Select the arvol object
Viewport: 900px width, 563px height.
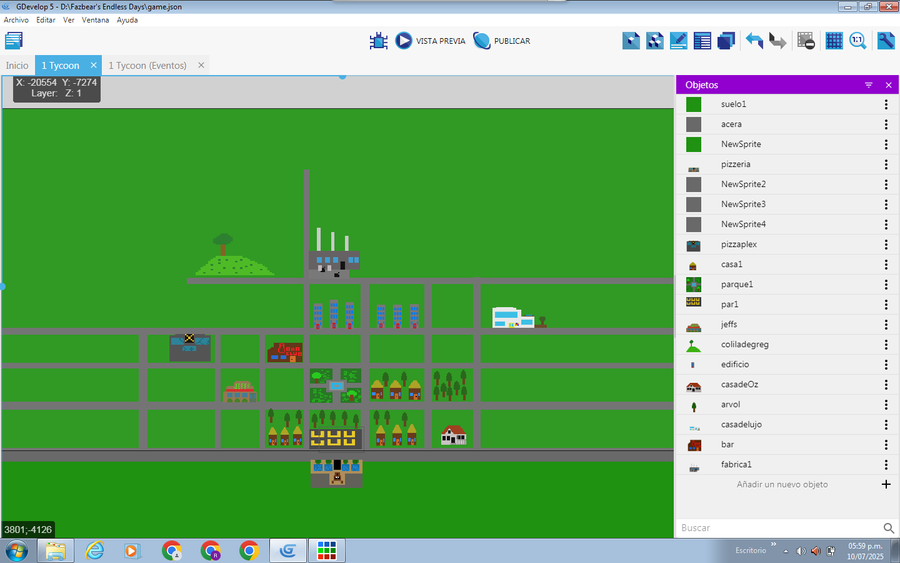pyautogui.click(x=788, y=405)
